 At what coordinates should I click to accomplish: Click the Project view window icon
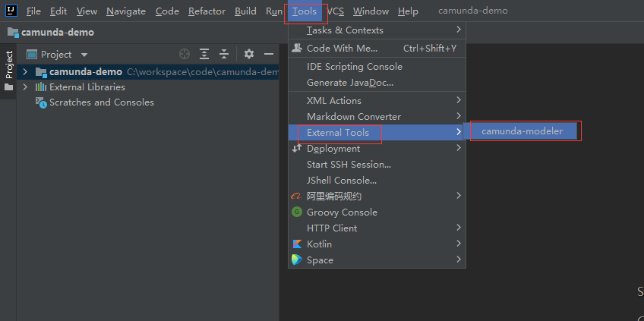(32, 54)
